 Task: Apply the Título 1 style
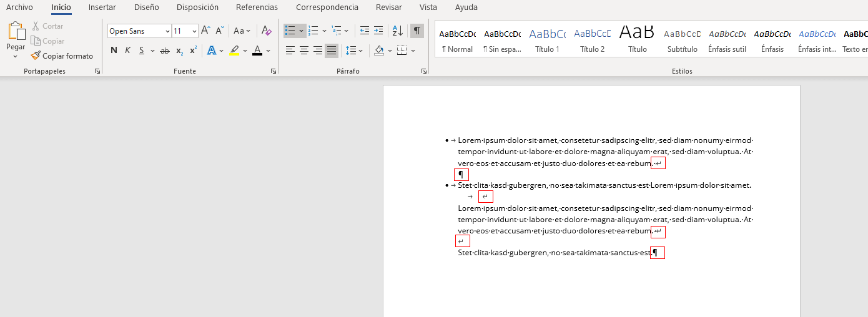(x=548, y=39)
